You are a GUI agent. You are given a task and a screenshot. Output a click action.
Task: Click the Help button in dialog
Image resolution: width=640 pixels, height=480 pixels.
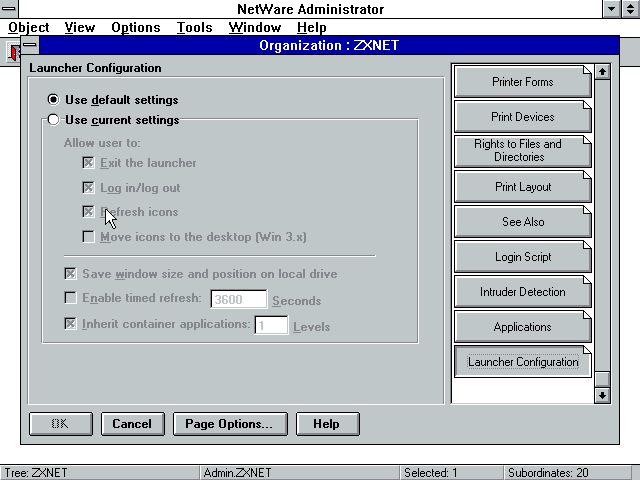click(327, 424)
